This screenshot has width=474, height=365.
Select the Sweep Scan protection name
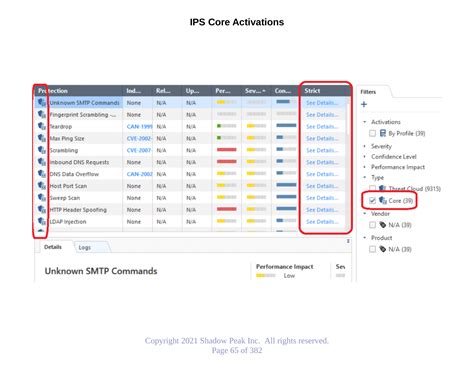coord(65,198)
